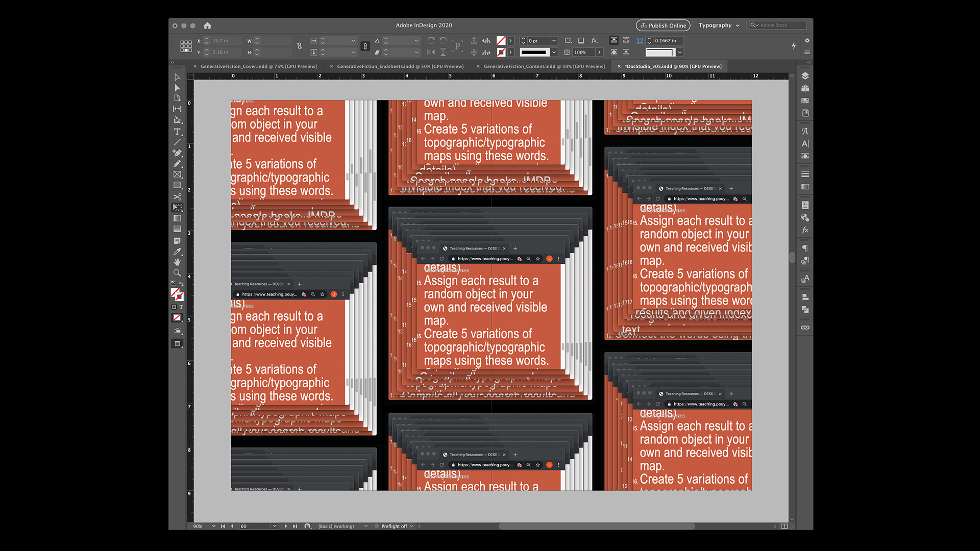
Task: Select the DocStudio_v05.indd tab
Action: (673, 66)
